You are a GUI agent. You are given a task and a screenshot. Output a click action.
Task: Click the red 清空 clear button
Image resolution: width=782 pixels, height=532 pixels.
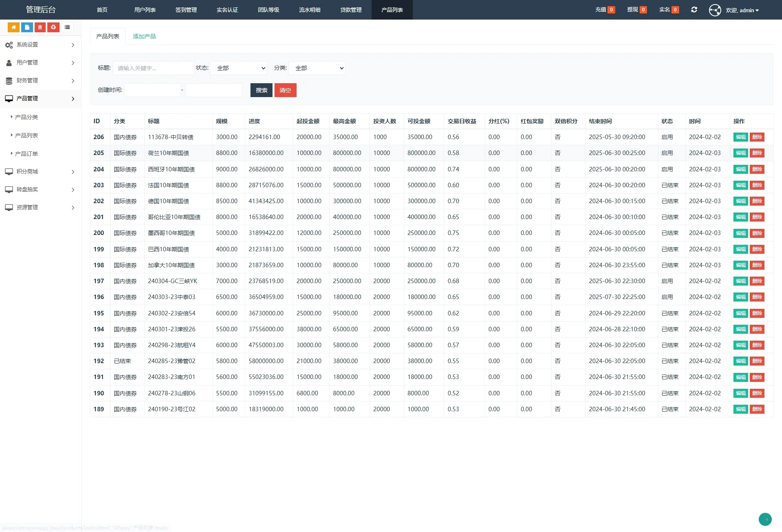tap(285, 90)
